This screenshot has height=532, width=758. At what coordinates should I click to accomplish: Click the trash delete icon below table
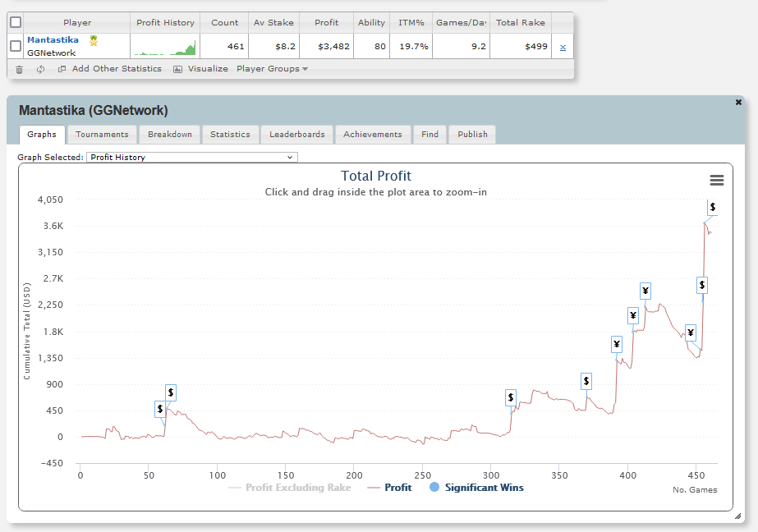(20, 70)
